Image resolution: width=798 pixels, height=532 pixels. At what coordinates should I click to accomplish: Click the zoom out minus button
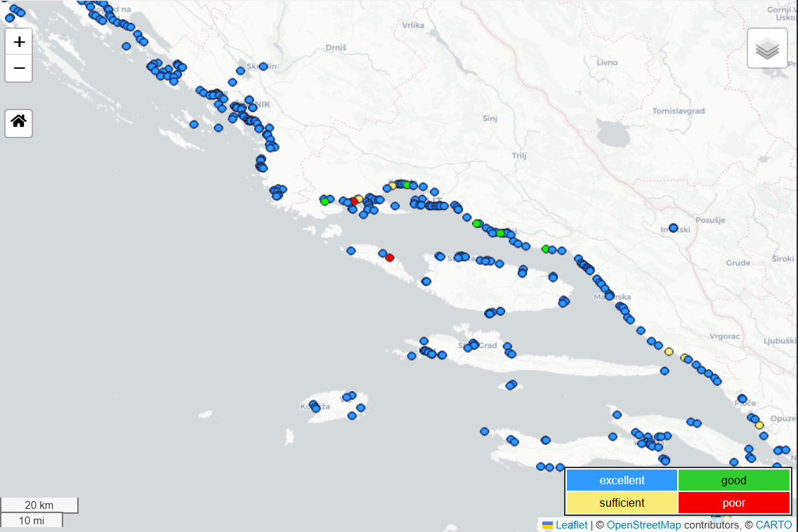pos(19,68)
